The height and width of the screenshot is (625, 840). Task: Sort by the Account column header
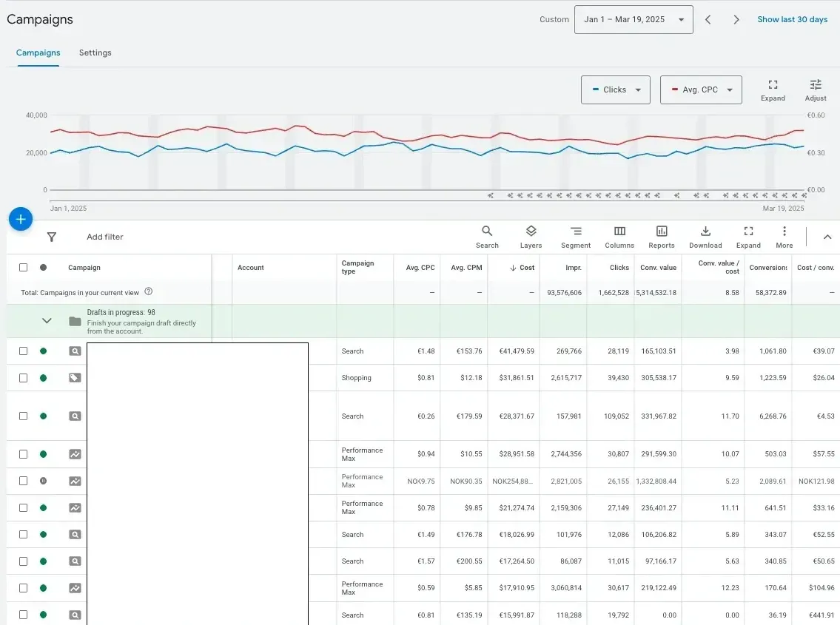251,267
